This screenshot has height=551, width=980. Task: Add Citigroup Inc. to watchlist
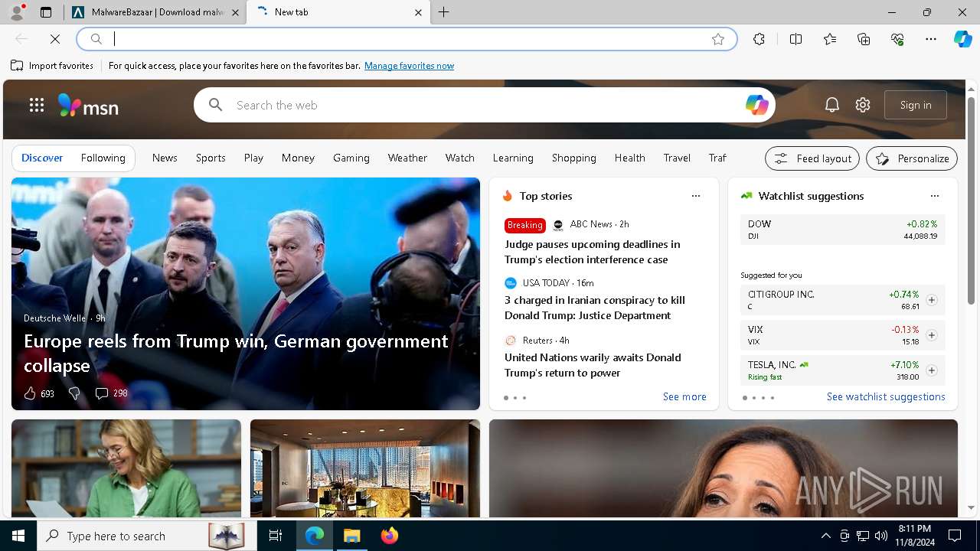(x=932, y=300)
